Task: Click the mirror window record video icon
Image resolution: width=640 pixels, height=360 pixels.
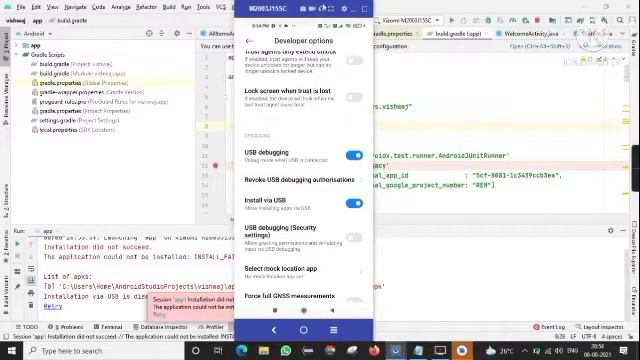Action: (312, 8)
